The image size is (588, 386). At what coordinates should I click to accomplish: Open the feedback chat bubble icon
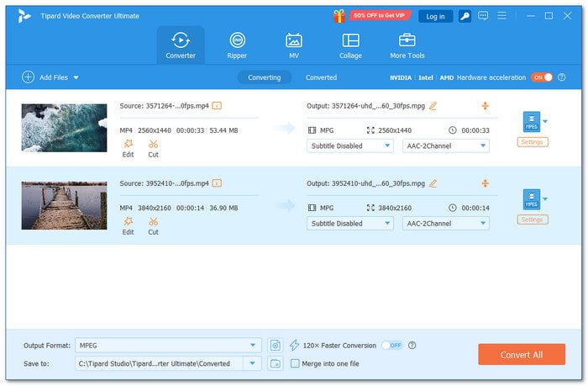click(483, 16)
